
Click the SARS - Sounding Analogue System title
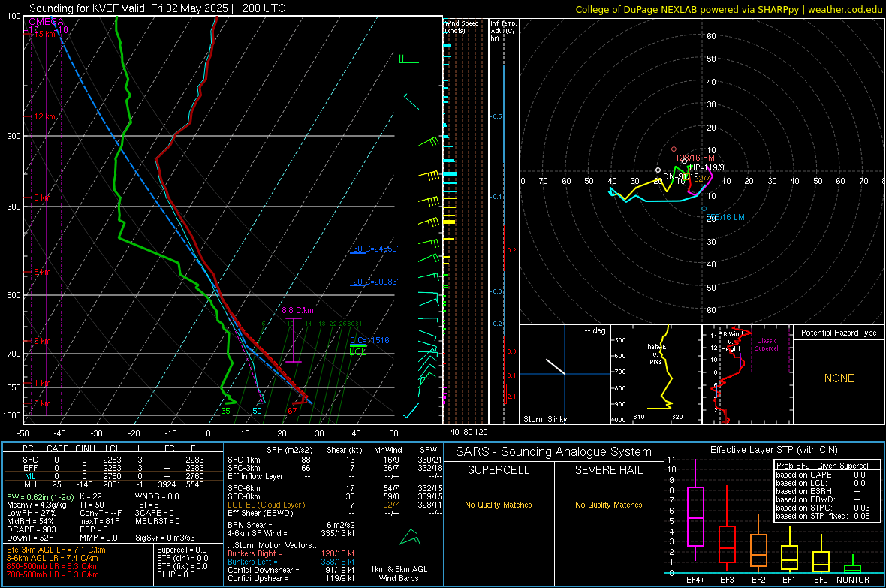(x=554, y=452)
